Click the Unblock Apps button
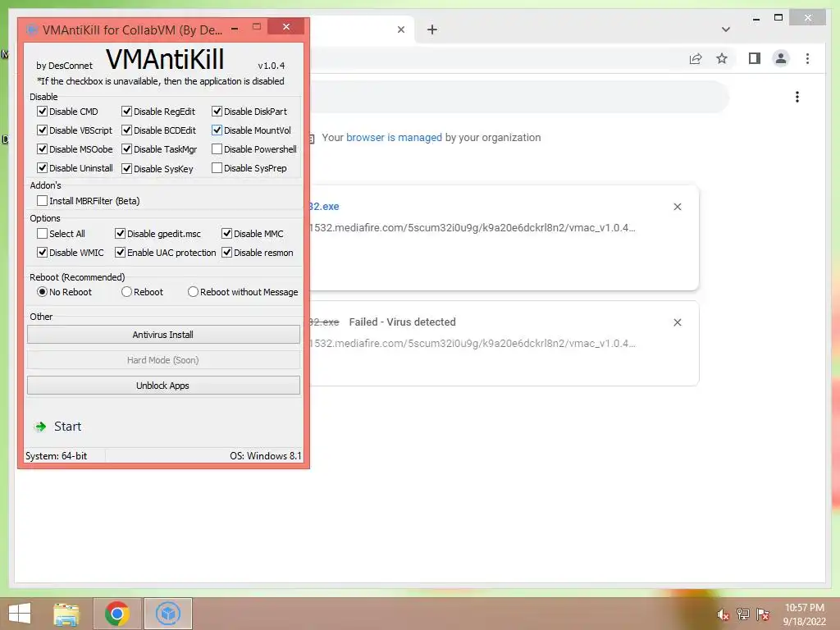The image size is (840, 630). pyautogui.click(x=163, y=386)
